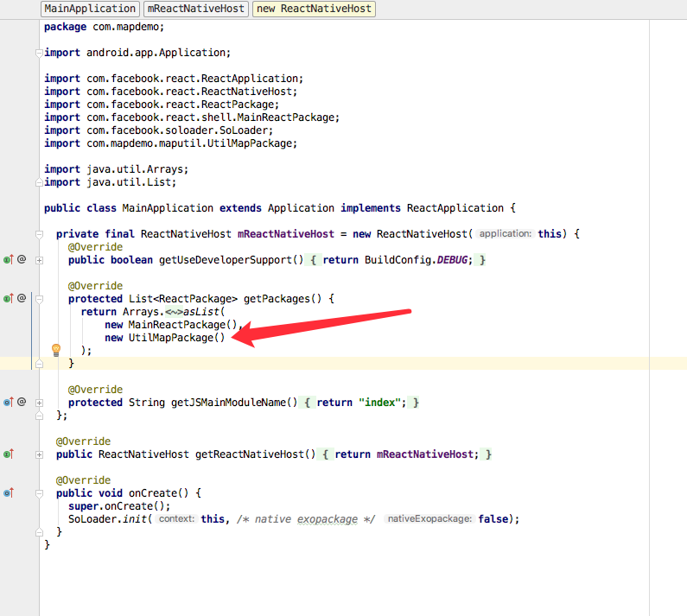Click the @Override annotation above onCreate
The height and width of the screenshot is (616, 687).
pyautogui.click(x=83, y=480)
